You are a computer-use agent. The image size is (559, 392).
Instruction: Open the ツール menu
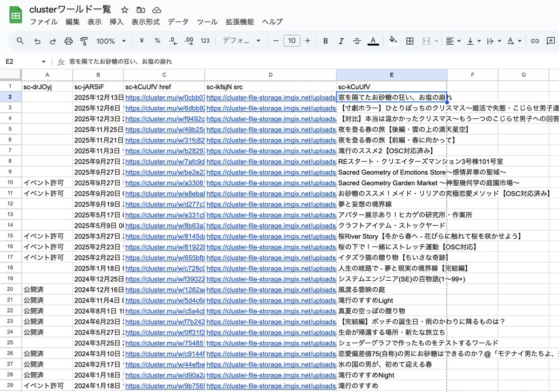(207, 22)
